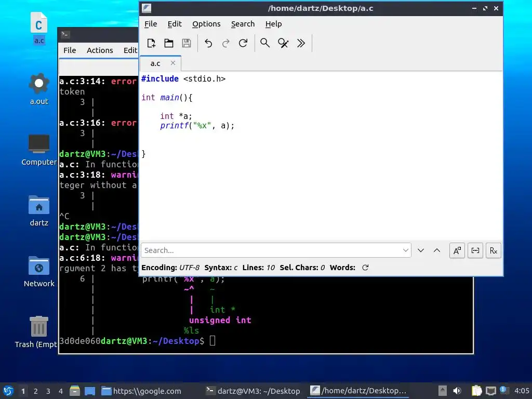Toggle whole word search option
The height and width of the screenshot is (399, 532).
[x=475, y=251]
